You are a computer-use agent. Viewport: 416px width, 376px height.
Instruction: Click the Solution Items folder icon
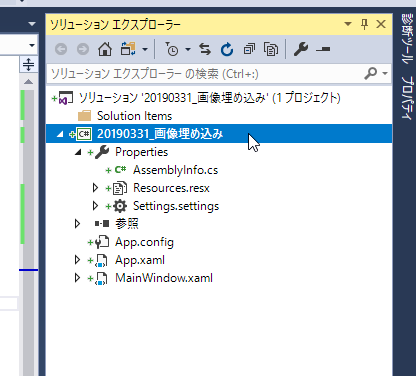(x=84, y=116)
